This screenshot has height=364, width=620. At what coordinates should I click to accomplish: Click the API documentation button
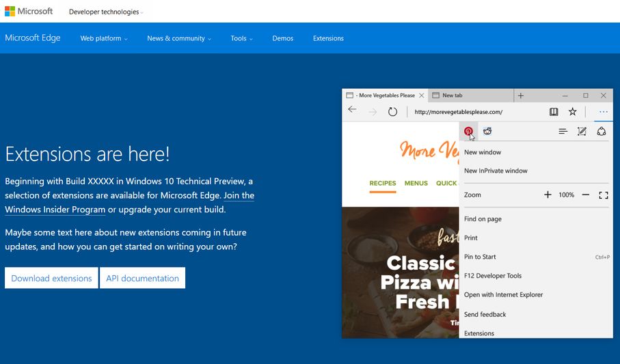142,278
